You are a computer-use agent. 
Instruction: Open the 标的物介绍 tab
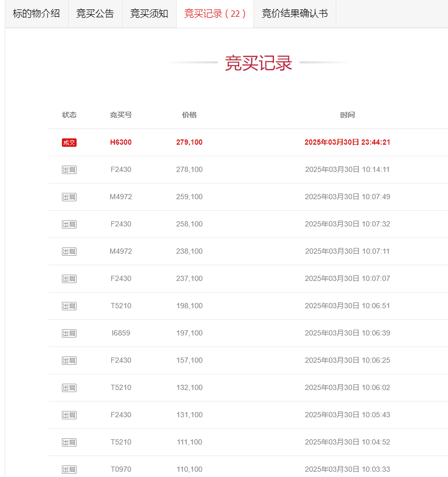(37, 14)
